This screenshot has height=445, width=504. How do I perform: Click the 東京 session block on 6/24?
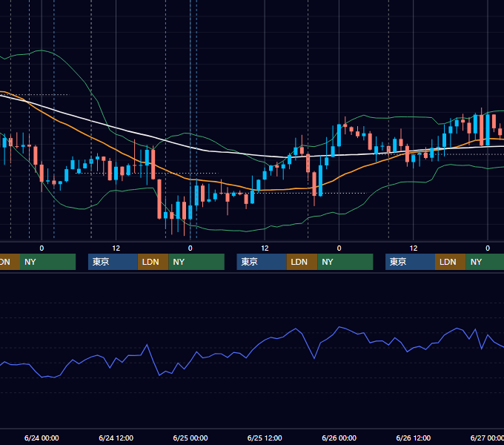click(113, 262)
